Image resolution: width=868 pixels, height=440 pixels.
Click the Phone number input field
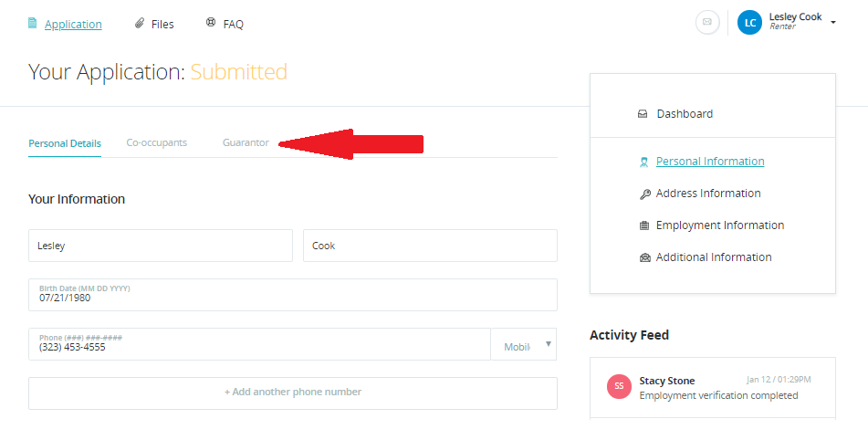[259, 345]
